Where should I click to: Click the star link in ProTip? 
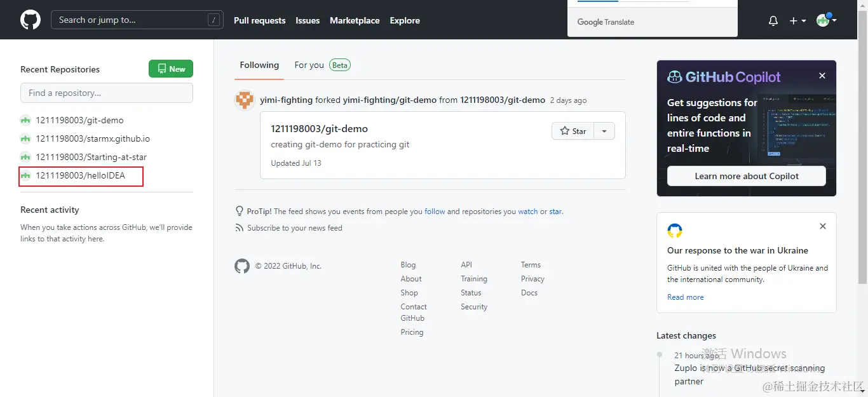(x=555, y=212)
